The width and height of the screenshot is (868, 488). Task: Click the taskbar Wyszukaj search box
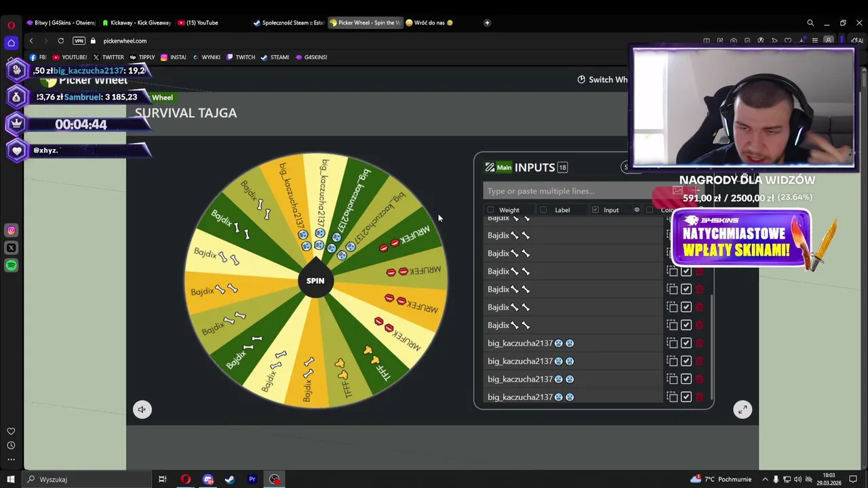(x=85, y=479)
